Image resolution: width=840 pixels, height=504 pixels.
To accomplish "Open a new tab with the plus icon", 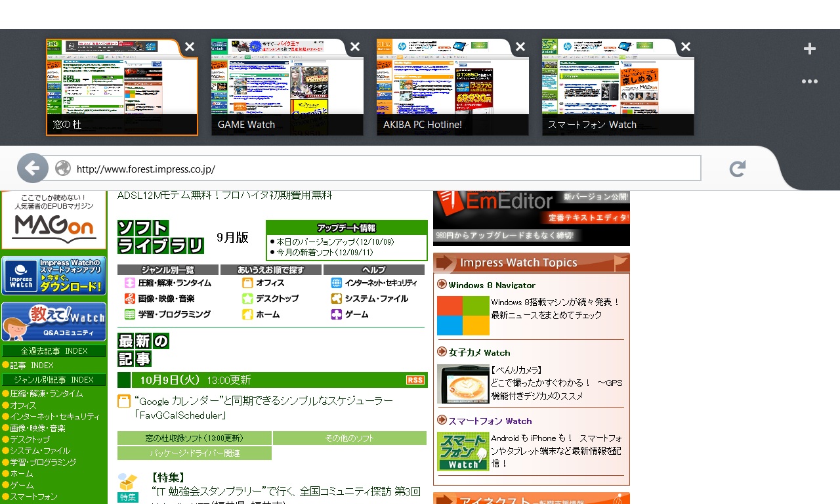I will pyautogui.click(x=809, y=48).
